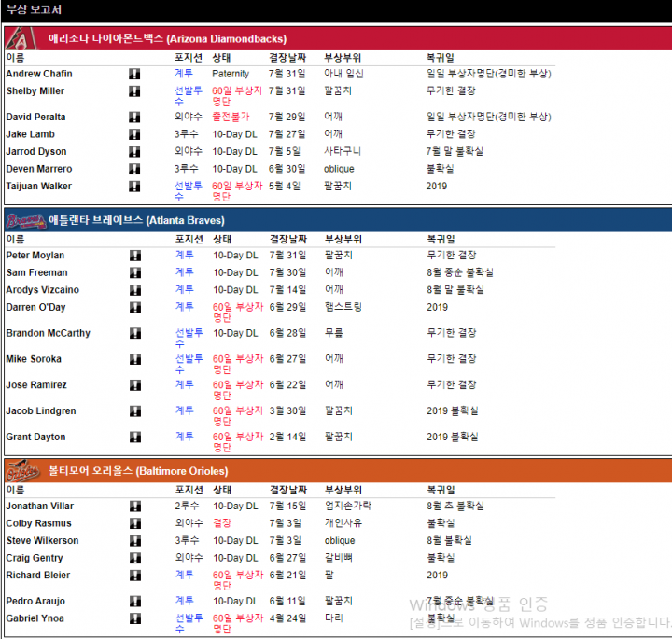Click the icon beside Jose Ramirez
Image resolution: width=672 pixels, height=639 pixels.
coord(135,385)
